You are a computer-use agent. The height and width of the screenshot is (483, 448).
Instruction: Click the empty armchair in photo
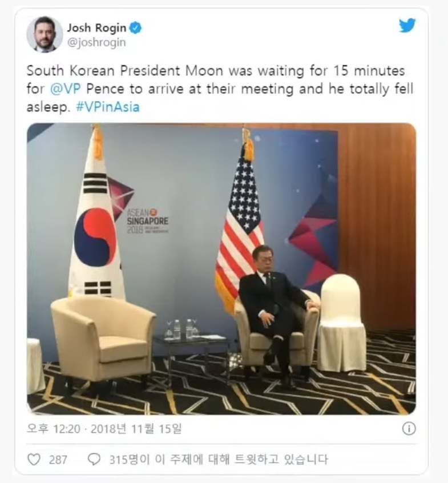103,337
